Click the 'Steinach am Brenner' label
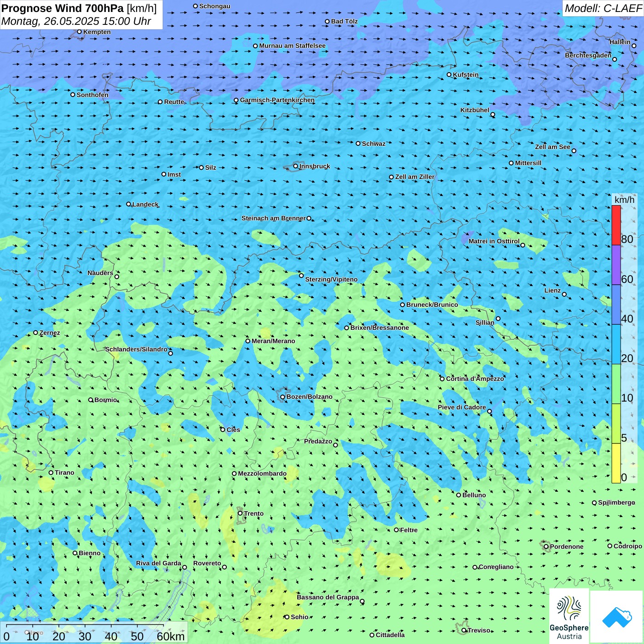Image resolution: width=644 pixels, height=644 pixels. 274,218
